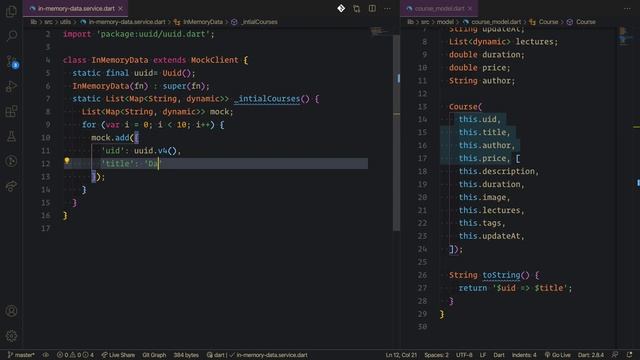The image size is (640, 360).
Task: Start Live Share from status bar
Action: 118,355
